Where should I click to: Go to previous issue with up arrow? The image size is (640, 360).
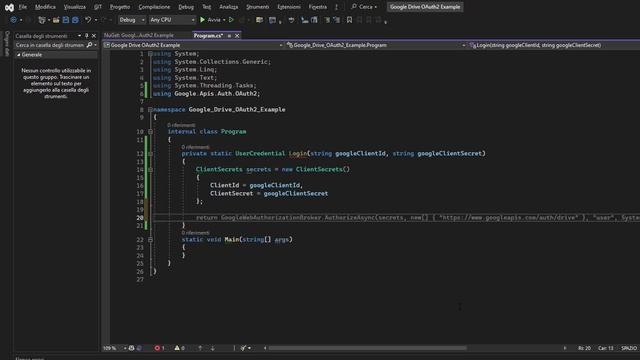point(200,348)
